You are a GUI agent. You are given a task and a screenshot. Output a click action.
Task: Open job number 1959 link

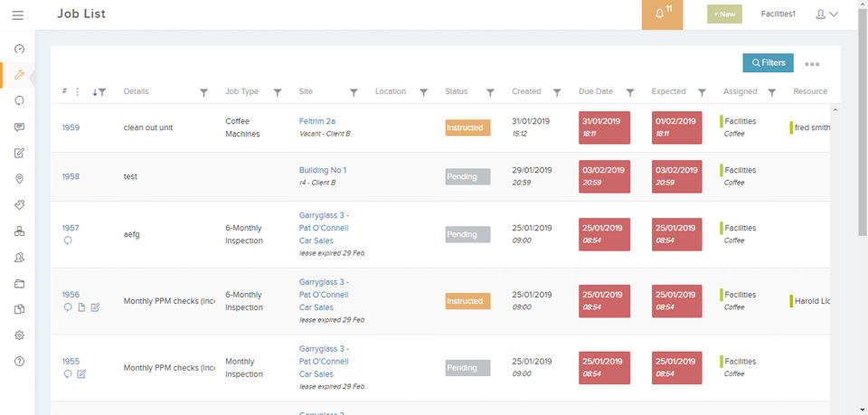click(x=71, y=127)
